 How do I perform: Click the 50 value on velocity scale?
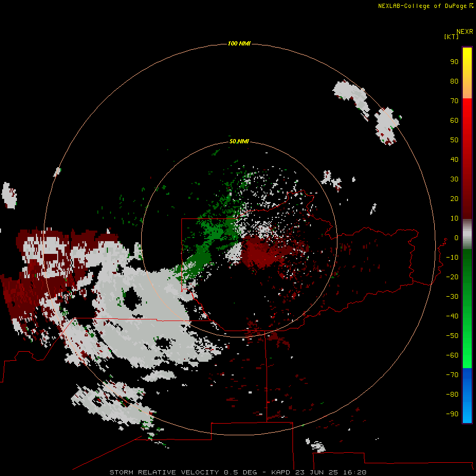click(454, 140)
